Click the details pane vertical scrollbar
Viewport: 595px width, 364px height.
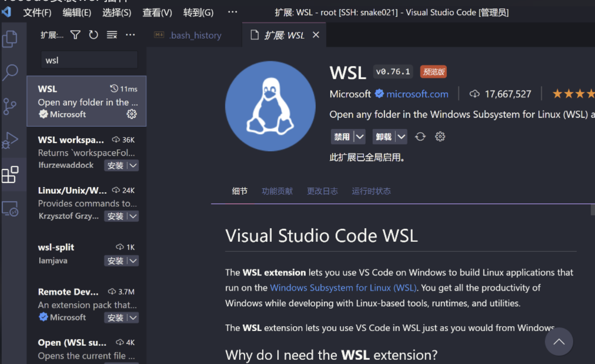coord(593,210)
